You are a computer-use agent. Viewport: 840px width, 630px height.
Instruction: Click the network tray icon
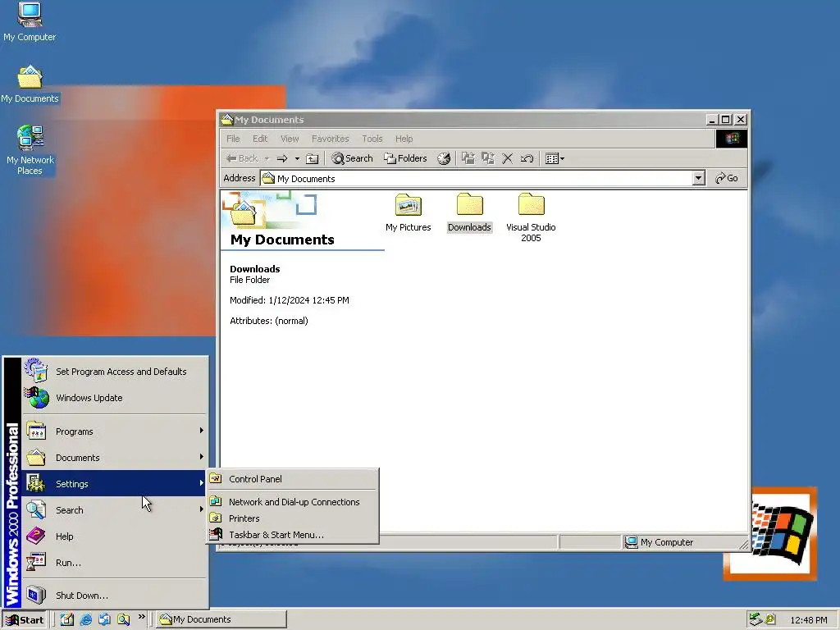pos(756,619)
